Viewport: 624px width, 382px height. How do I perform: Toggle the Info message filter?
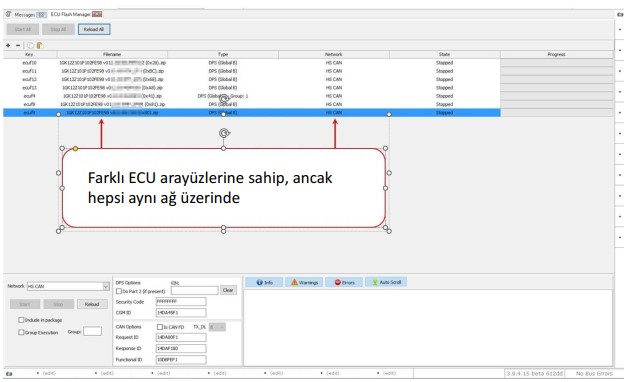click(264, 282)
